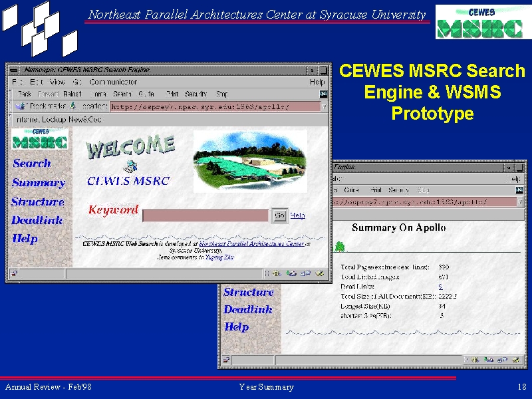Open the Deadlink link in the Summary window sidebar

click(x=247, y=309)
